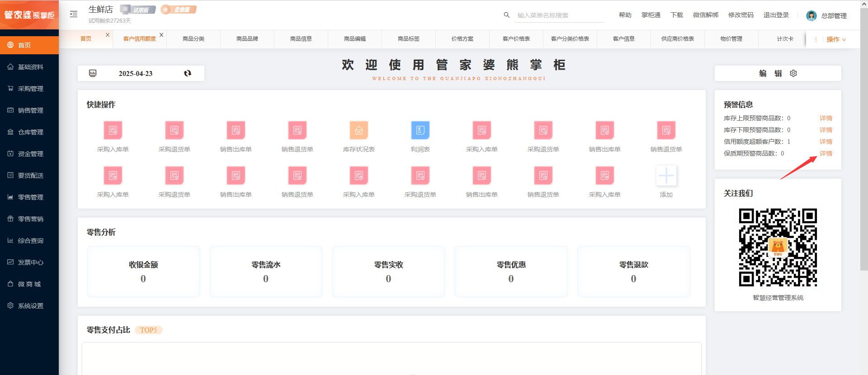The image size is (868, 375).
Task: Open settings gear next to 编辑
Action: tap(793, 73)
